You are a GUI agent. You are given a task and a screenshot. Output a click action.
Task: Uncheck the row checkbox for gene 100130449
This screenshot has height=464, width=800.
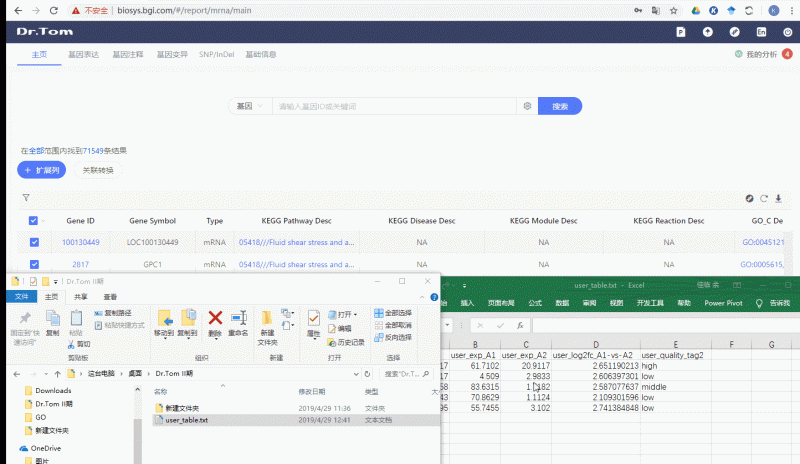[x=34, y=242]
